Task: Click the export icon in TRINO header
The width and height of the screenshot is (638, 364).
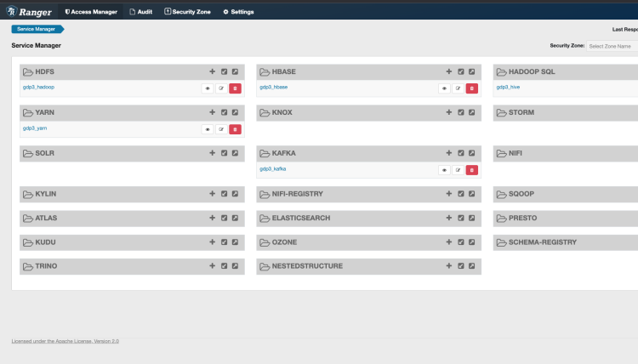Action: [235, 266]
